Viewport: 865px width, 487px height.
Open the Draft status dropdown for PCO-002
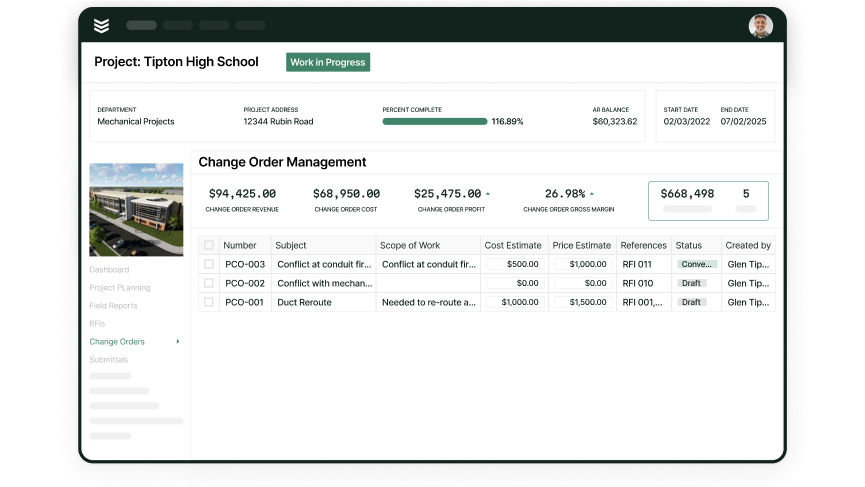692,283
